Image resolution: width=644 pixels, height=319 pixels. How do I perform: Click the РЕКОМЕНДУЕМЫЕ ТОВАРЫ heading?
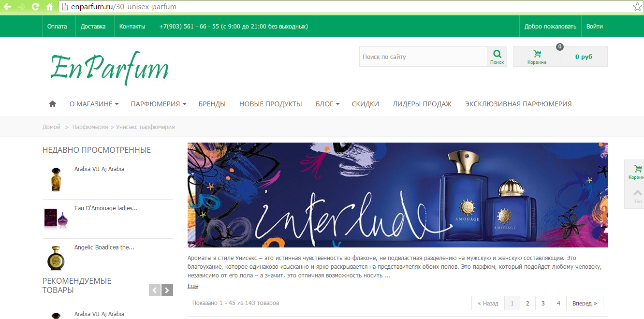(77, 286)
